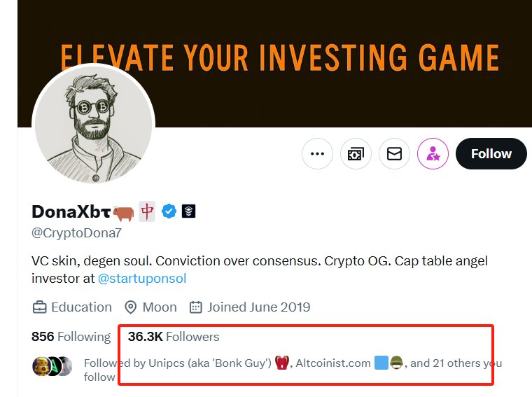Open the three-dots more options menu
Image resolution: width=532 pixels, height=397 pixels.
pos(317,154)
